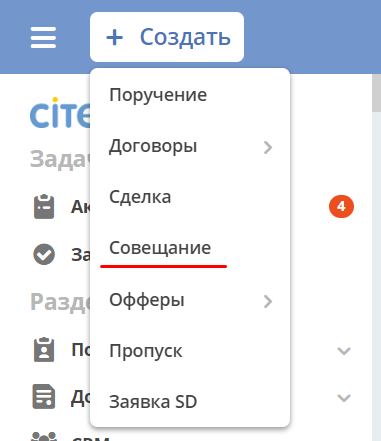Image resolution: width=381 pixels, height=441 pixels.
Task: Select Заявка SD menu item
Action: [x=190, y=402]
